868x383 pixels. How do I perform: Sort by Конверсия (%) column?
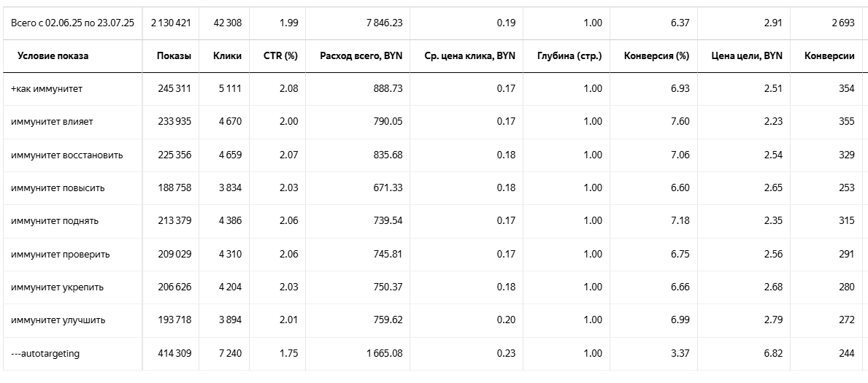coord(657,56)
